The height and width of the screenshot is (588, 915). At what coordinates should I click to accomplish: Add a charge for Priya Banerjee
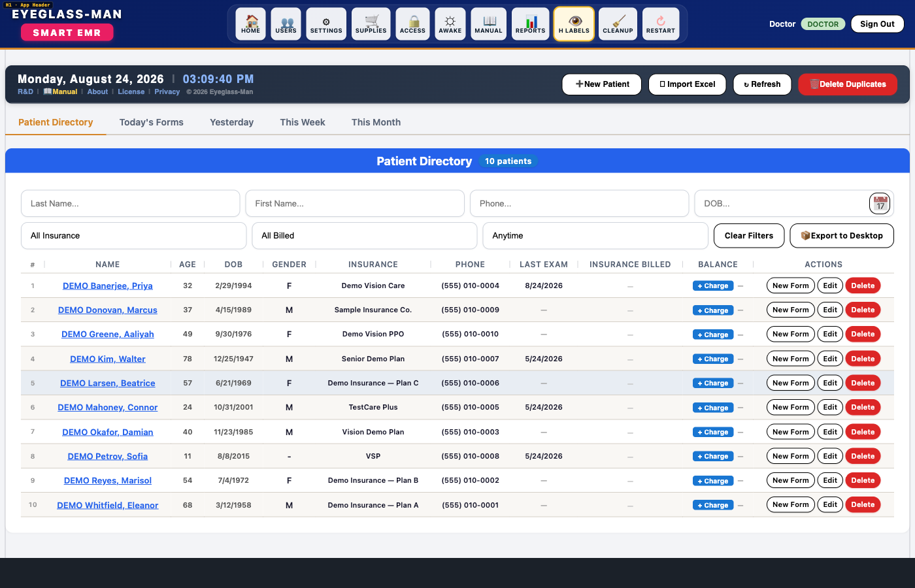713,286
